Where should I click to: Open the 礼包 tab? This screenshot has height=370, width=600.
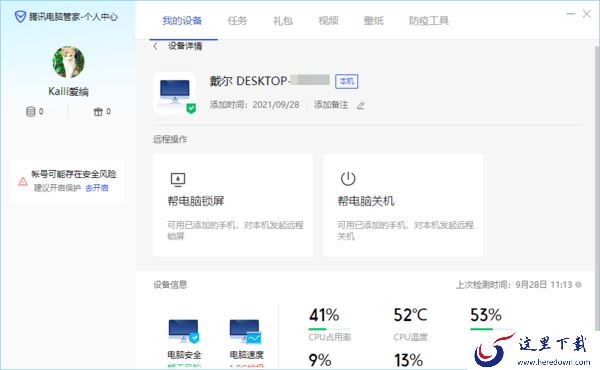(x=283, y=20)
